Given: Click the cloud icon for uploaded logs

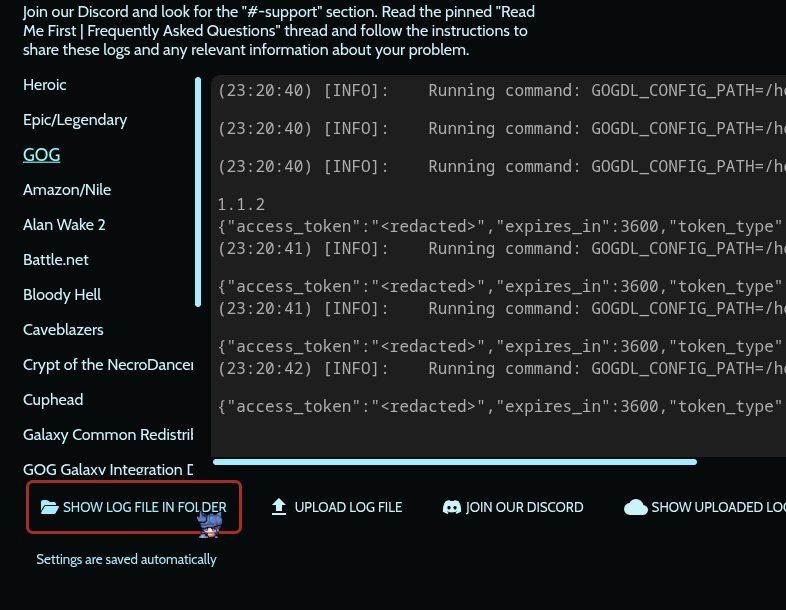Looking at the screenshot, I should pyautogui.click(x=636, y=507).
